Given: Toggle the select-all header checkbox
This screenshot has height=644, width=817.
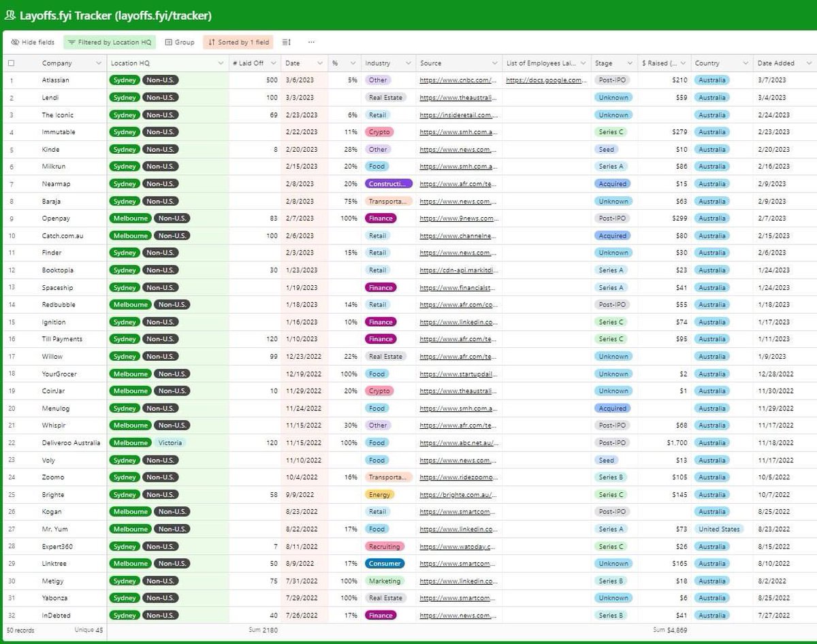Looking at the screenshot, I should pos(11,63).
